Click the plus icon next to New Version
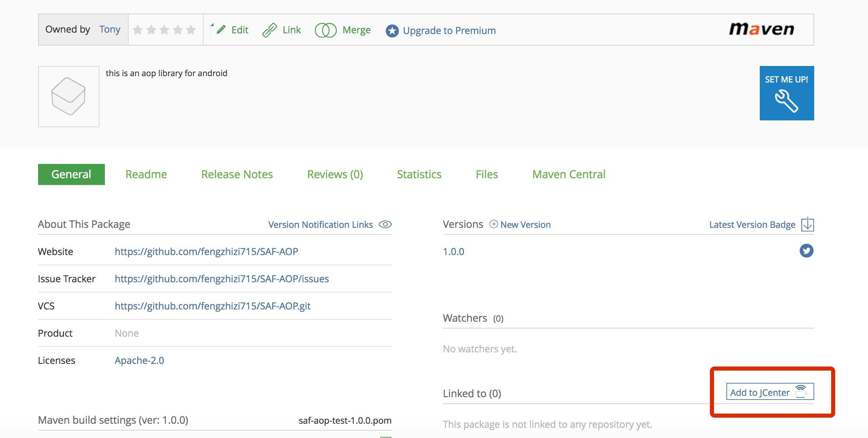This screenshot has height=438, width=868. [x=493, y=224]
